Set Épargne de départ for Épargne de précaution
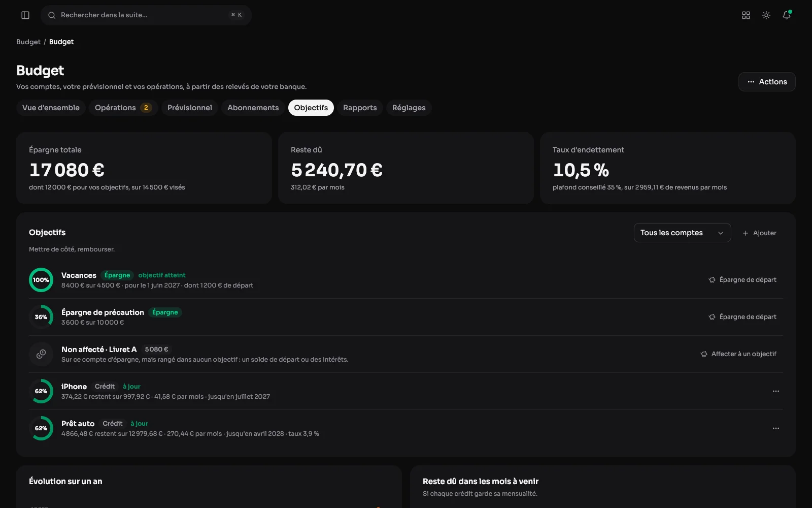This screenshot has width=812, height=508. pyautogui.click(x=742, y=317)
